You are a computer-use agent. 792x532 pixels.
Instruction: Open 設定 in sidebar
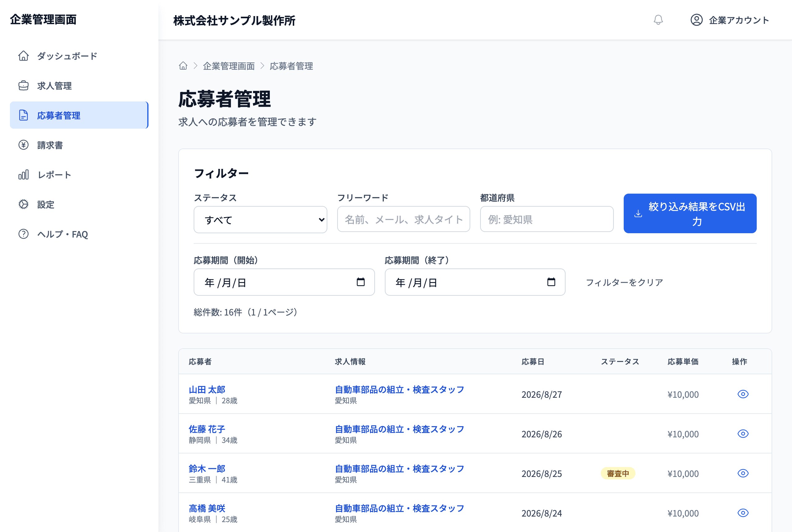[79, 204]
